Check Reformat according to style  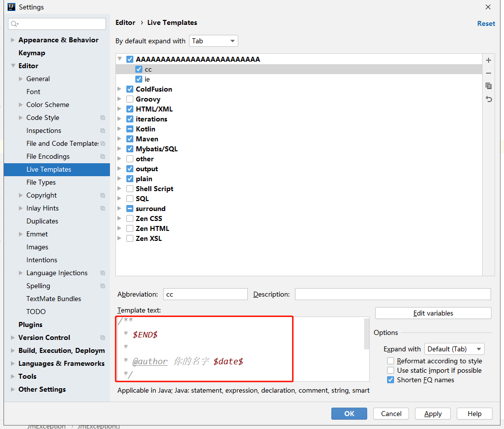point(391,361)
